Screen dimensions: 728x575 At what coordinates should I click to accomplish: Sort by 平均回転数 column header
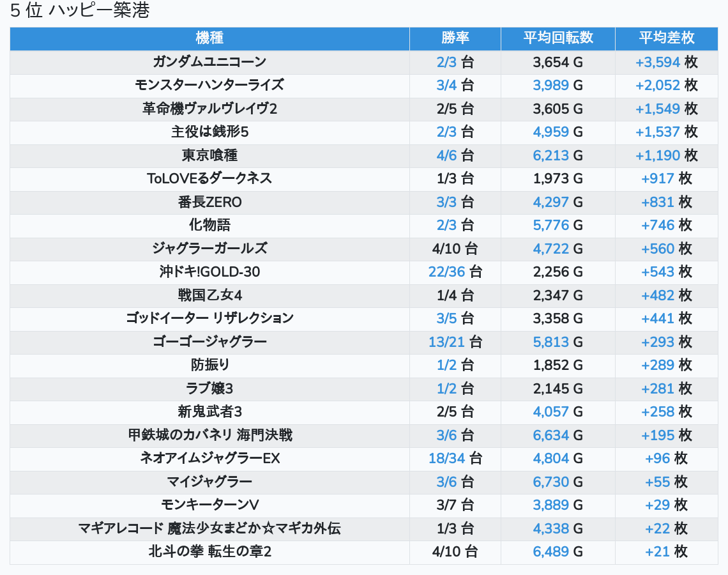[557, 38]
